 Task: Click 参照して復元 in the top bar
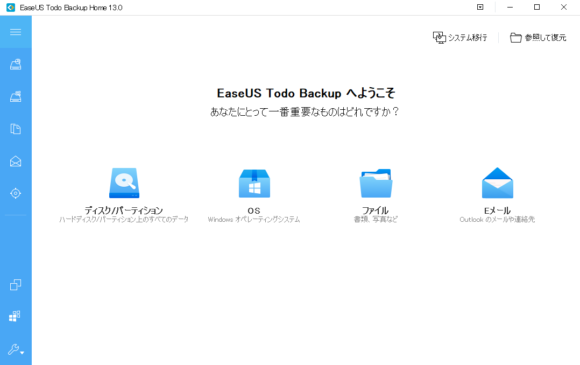(x=538, y=37)
